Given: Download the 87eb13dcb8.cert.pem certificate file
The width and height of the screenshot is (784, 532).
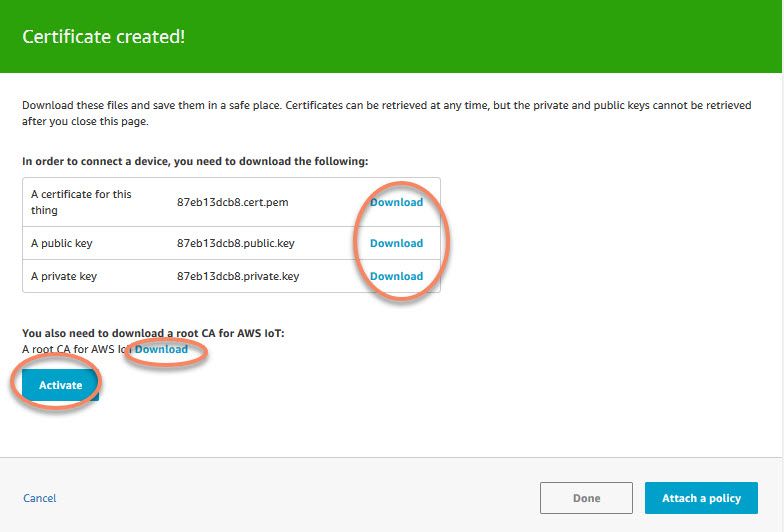Looking at the screenshot, I should point(396,202).
